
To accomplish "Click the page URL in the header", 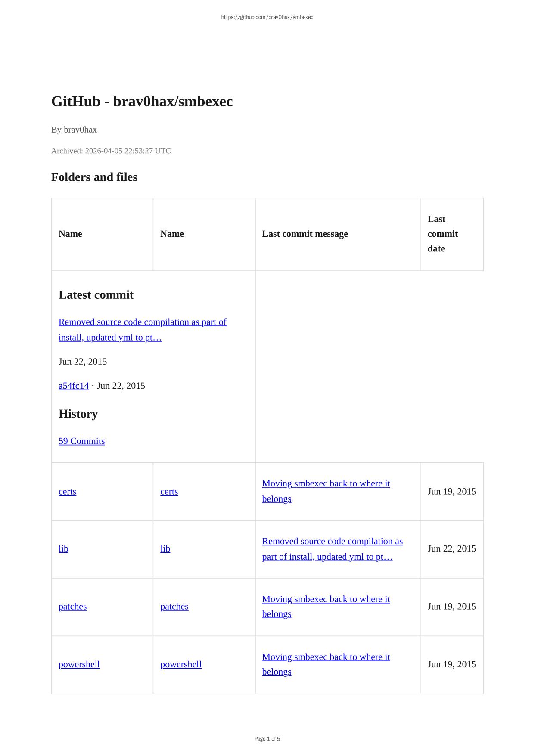I will pos(267,17).
